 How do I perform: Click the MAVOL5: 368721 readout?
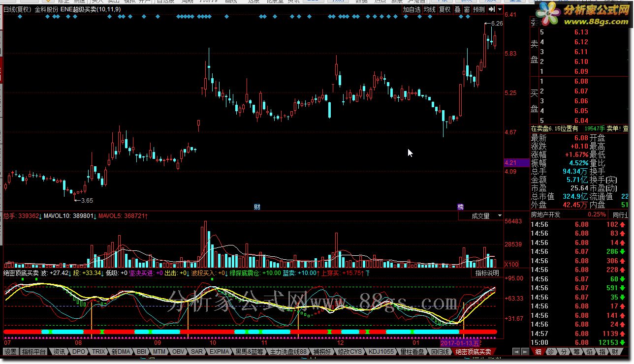[x=123, y=215]
